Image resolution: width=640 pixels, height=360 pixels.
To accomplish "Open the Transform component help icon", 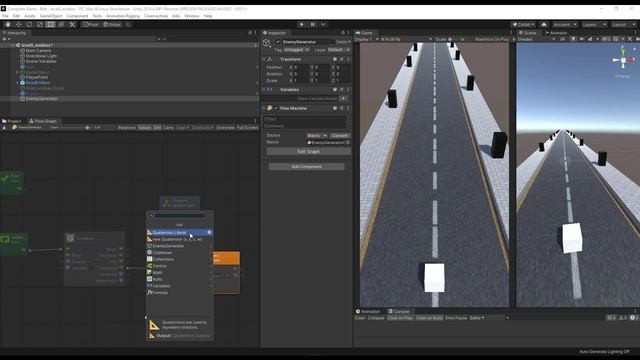I will click(335, 59).
